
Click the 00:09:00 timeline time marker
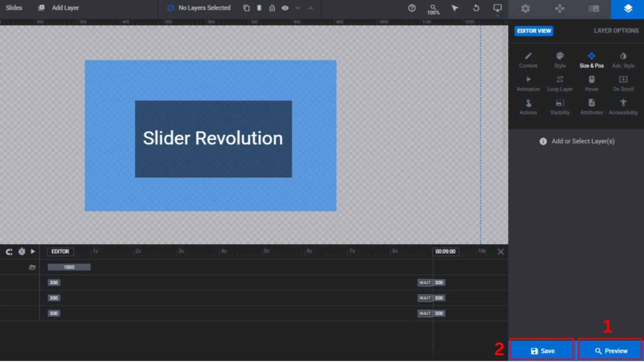[x=445, y=252]
